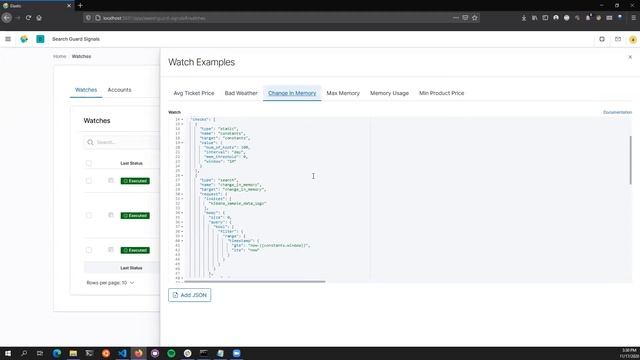The width and height of the screenshot is (640, 360).
Task: Go to Home breadcrumb link
Action: [60, 56]
